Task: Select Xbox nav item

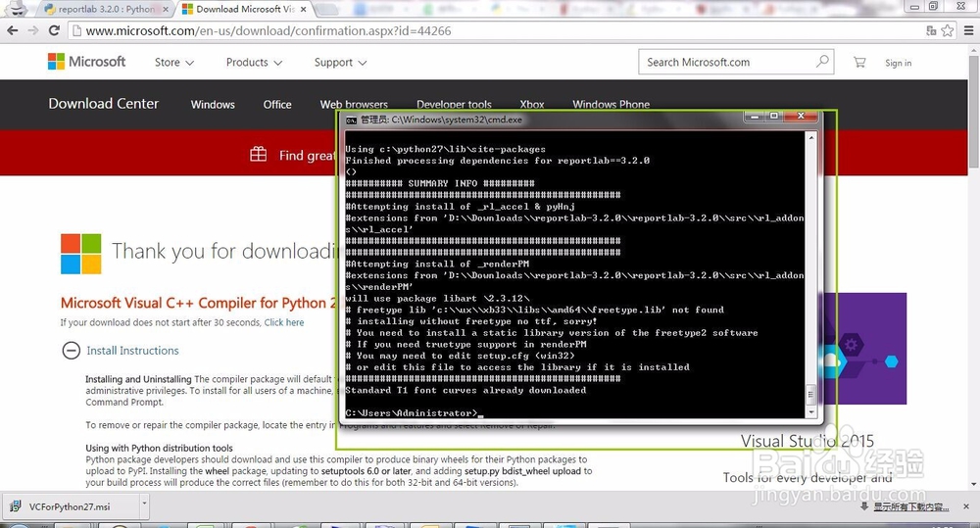Action: (532, 105)
